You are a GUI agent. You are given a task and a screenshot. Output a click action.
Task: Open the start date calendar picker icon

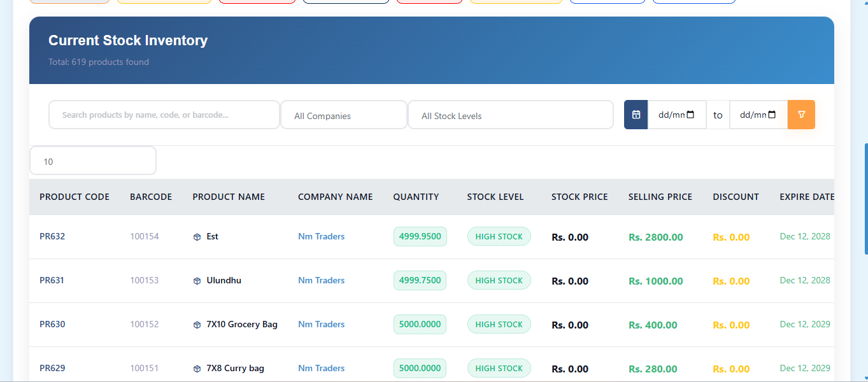(691, 115)
